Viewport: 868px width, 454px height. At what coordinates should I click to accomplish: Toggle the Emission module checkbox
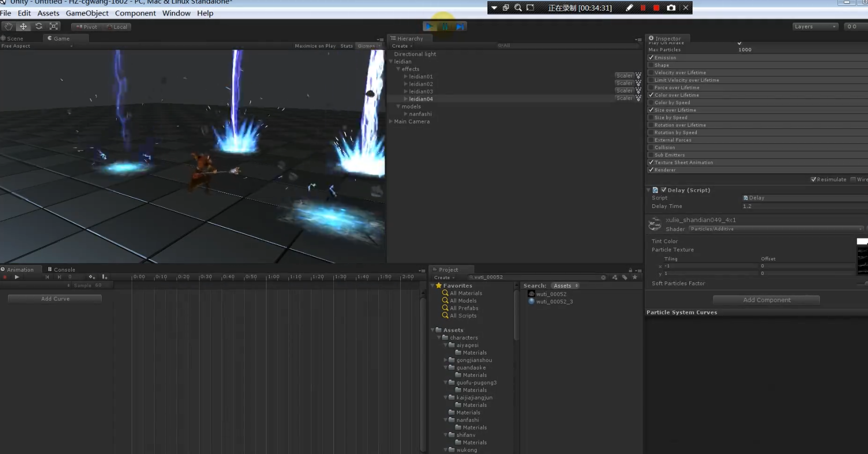pyautogui.click(x=651, y=58)
